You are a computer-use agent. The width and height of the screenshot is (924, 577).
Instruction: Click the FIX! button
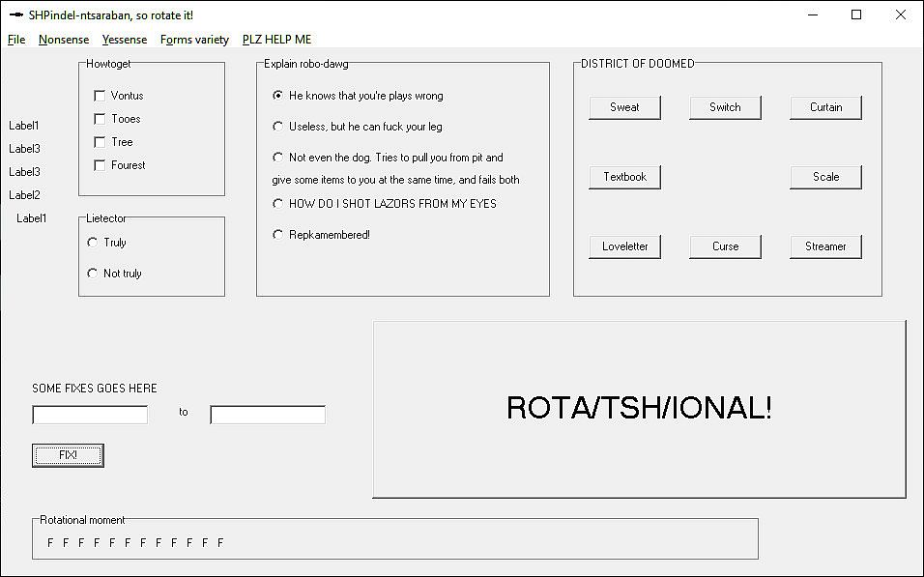coord(68,455)
